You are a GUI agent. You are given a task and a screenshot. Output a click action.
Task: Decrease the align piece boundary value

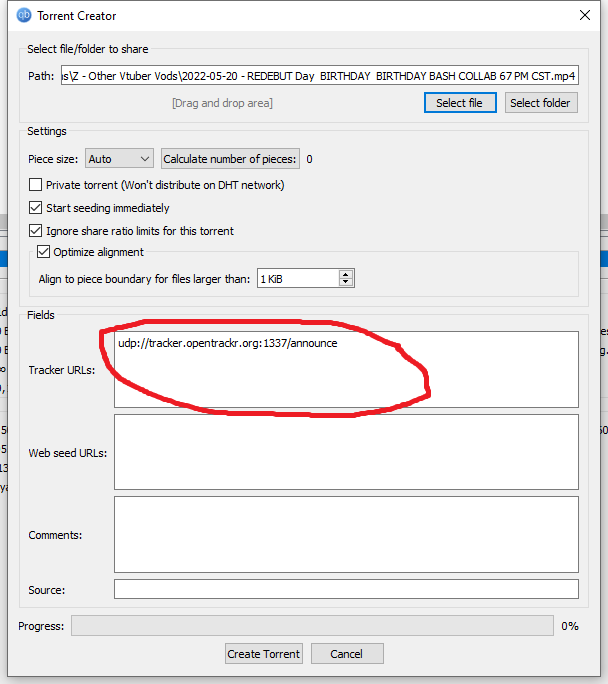click(x=346, y=283)
